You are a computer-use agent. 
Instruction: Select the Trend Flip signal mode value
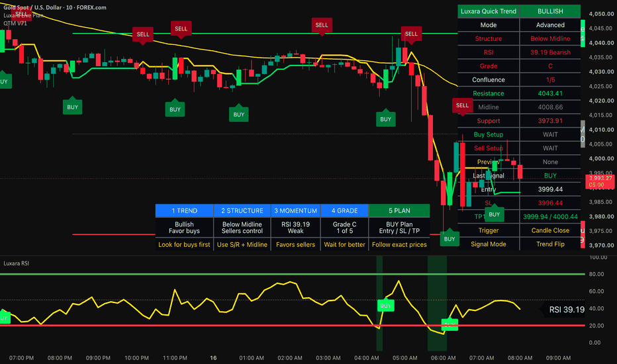tap(550, 244)
